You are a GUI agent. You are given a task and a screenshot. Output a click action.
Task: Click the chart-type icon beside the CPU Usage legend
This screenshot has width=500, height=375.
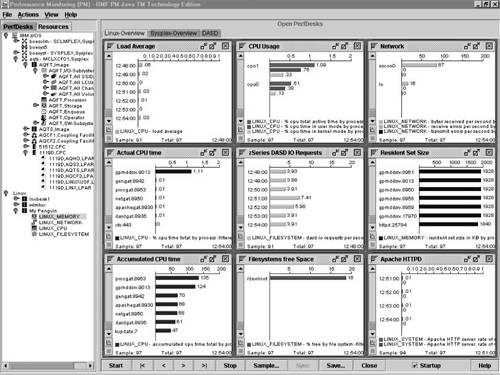pos(241,130)
